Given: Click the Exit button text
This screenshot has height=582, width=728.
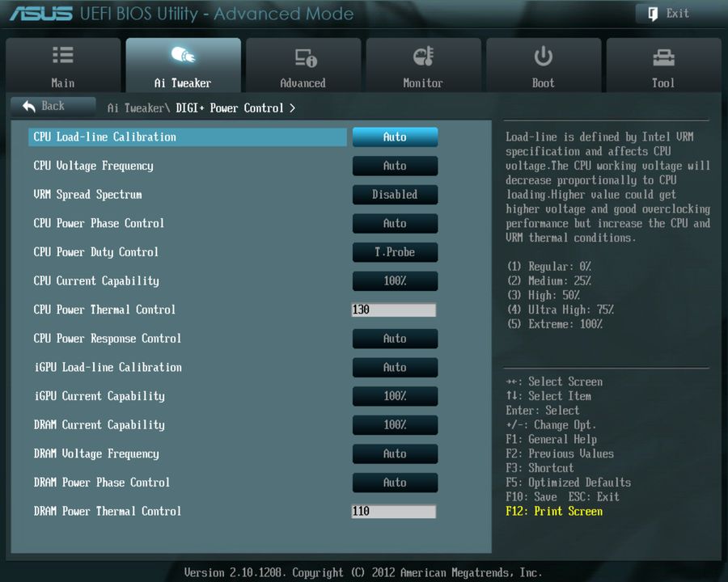Looking at the screenshot, I should tap(677, 14).
